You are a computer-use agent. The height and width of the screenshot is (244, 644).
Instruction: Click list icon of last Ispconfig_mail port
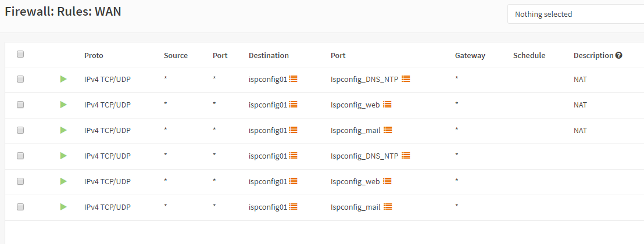tap(388, 206)
